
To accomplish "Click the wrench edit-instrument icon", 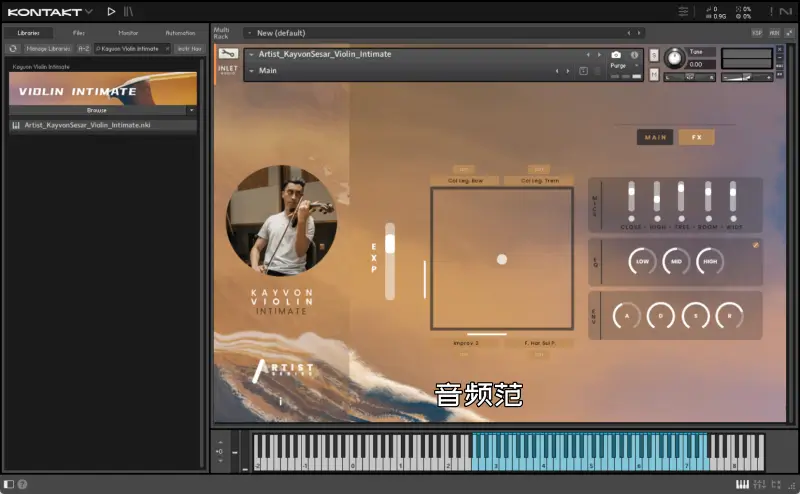I will (x=228, y=54).
